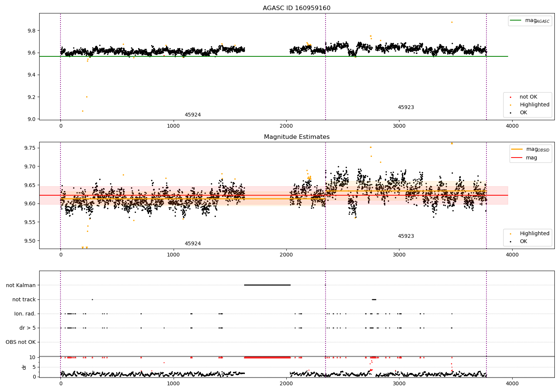Click the 9.55 tick on the middle plot
Screen dimensions: 560x392
coord(29,222)
